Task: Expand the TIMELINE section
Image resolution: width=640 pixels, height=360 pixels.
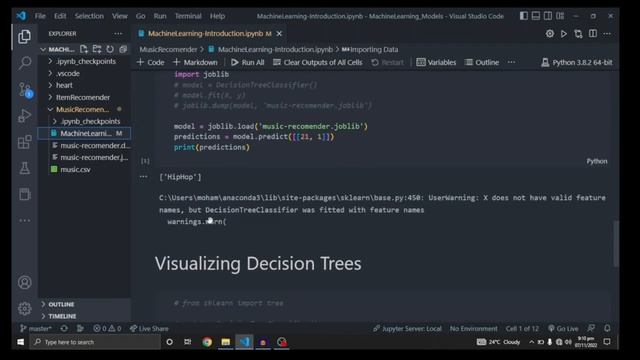Action: (x=84, y=316)
